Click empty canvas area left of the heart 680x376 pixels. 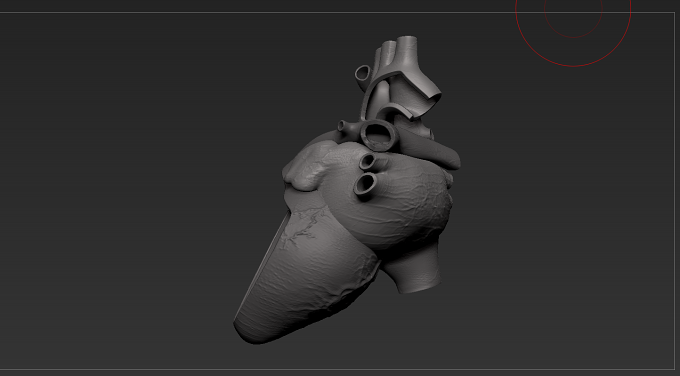coord(130,195)
